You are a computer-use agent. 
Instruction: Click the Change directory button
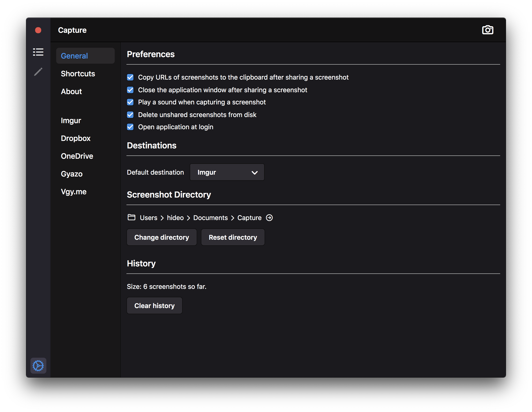162,237
